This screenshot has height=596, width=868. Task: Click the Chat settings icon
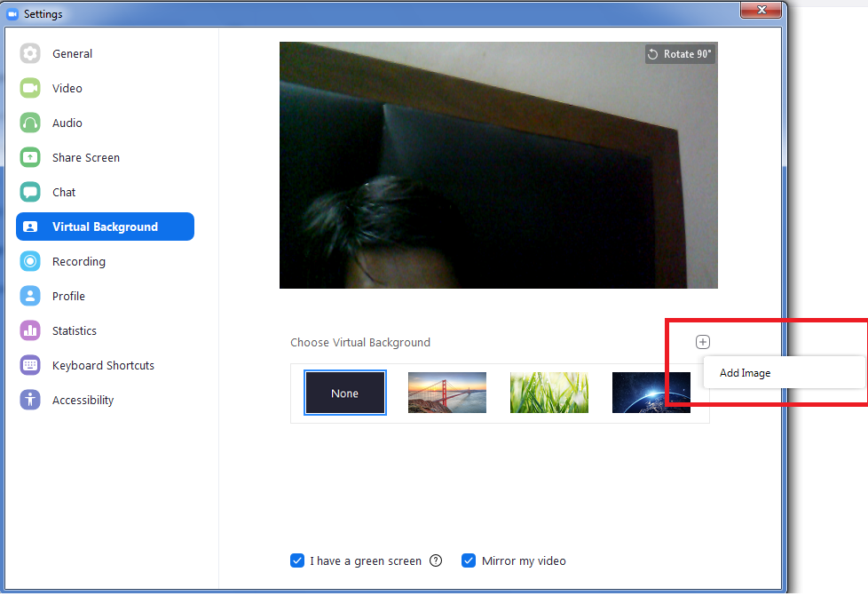[30, 192]
